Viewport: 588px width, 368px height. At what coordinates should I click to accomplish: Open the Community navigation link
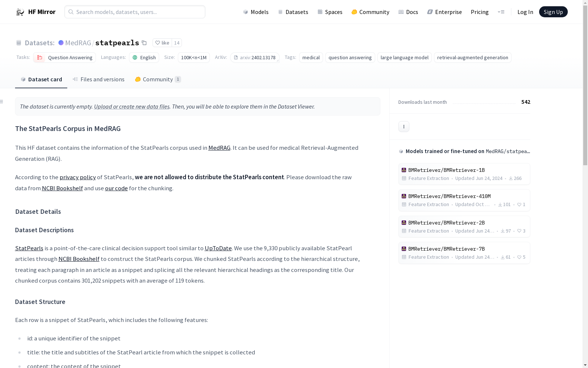point(370,12)
